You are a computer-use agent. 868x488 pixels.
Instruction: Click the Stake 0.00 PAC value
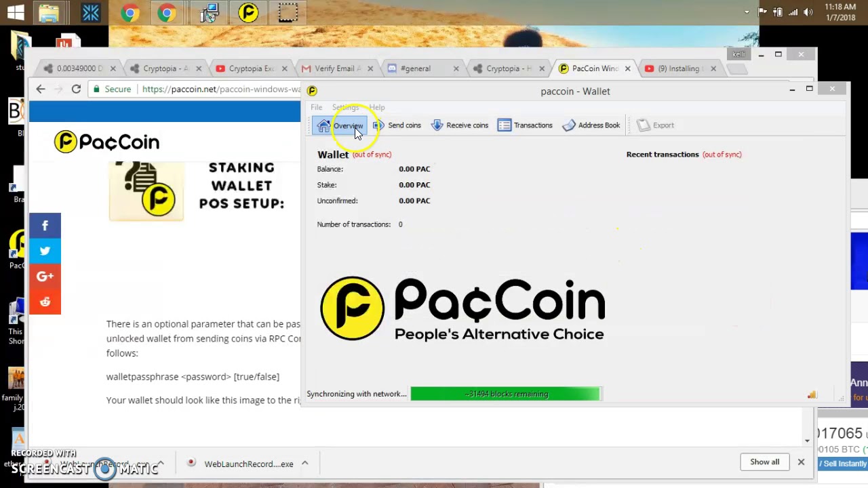tap(414, 184)
